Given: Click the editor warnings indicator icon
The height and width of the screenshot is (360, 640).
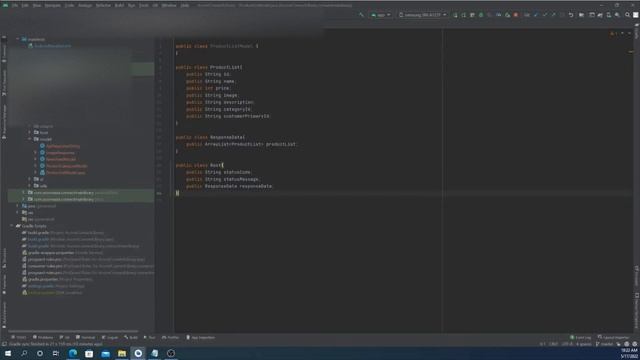Looking at the screenshot, I should pyautogui.click(x=612, y=33).
